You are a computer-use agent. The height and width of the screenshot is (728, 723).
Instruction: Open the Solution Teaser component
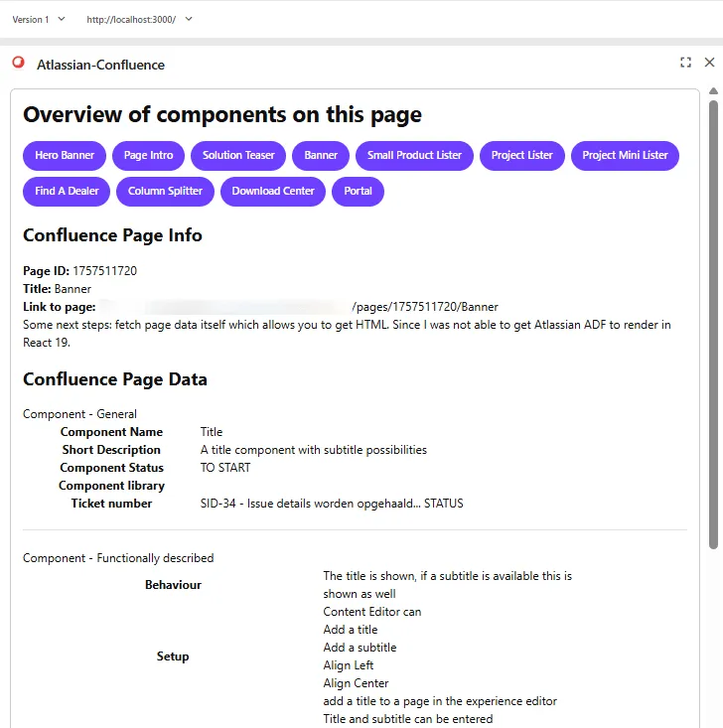click(x=238, y=156)
